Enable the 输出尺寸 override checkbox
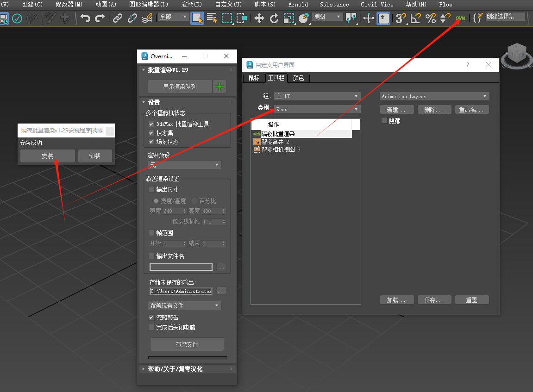The image size is (533, 392). coord(151,189)
